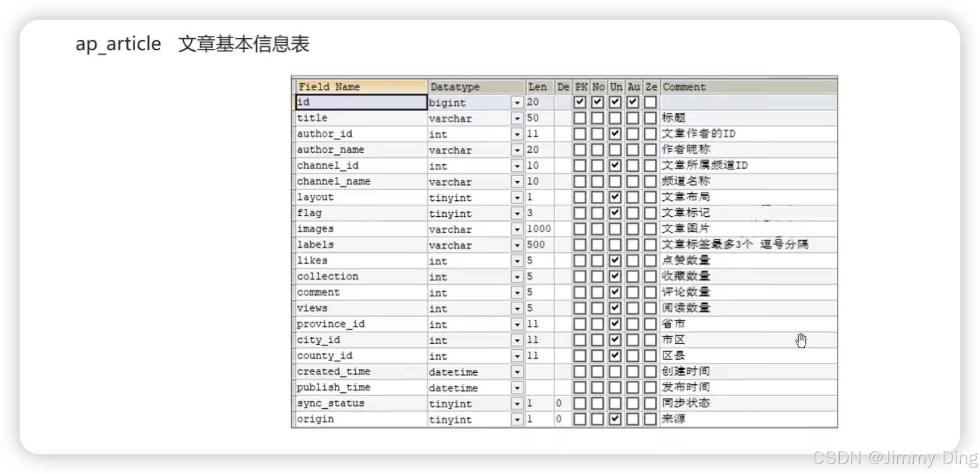980x474 pixels.
Task: Select the county_id field name cell
Action: click(x=361, y=356)
